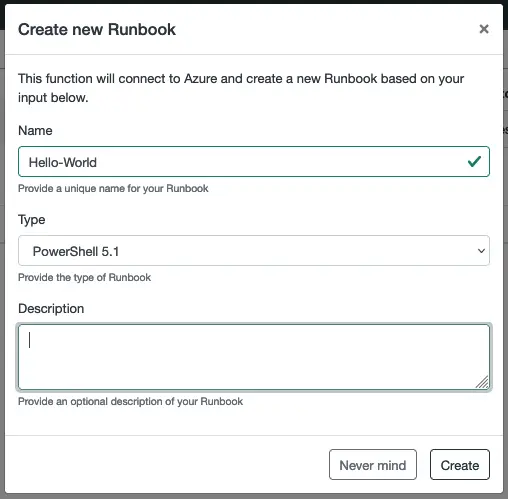Viewport: 508px width, 499px height.
Task: Click the 'Create new Runbook' dialog title
Action: pos(97,29)
